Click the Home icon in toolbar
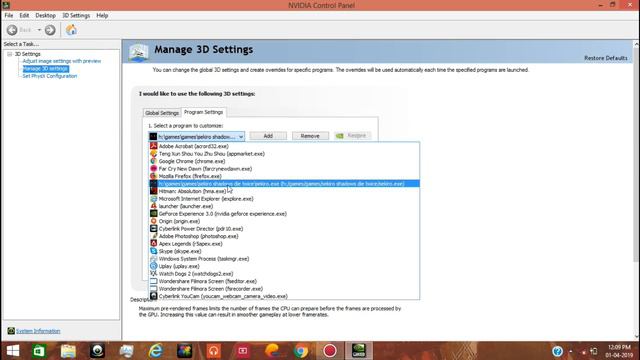 tap(71, 30)
